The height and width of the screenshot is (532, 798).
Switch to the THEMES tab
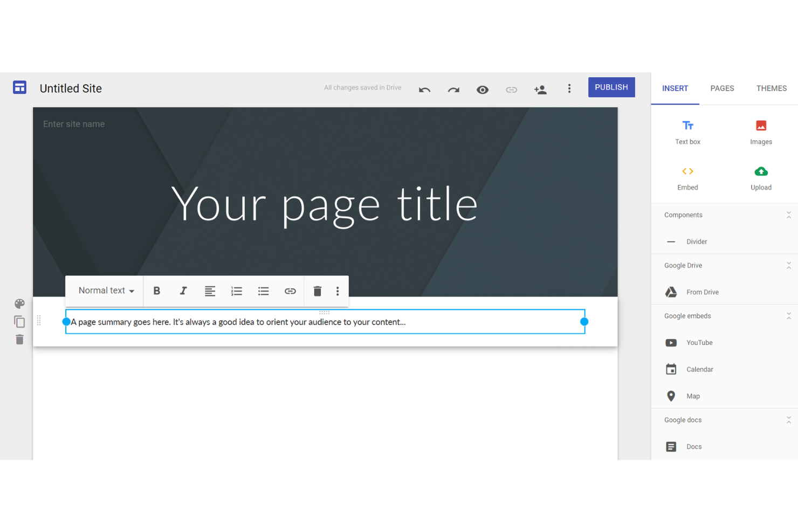point(771,88)
